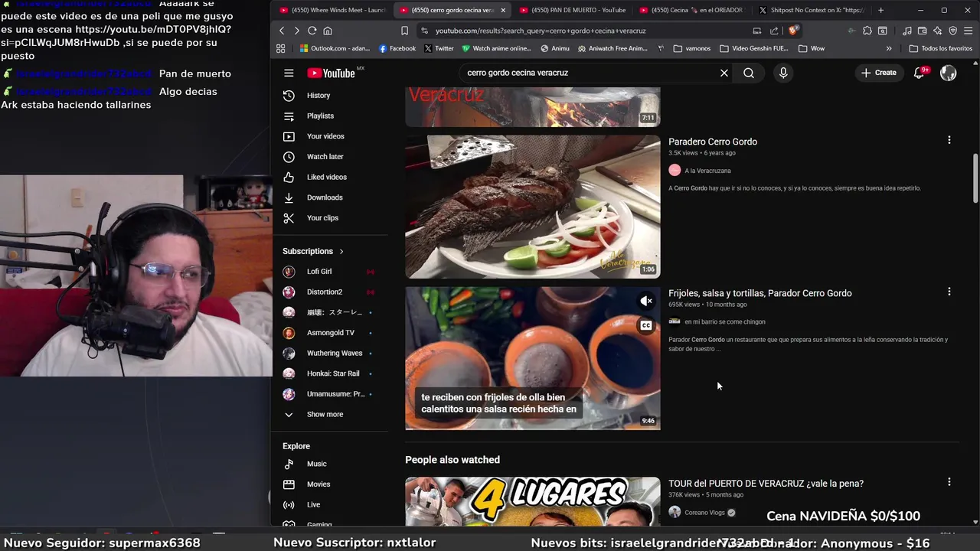Open the Honkai: Star Rail subscription
This screenshot has width=980, height=551.
(333, 373)
